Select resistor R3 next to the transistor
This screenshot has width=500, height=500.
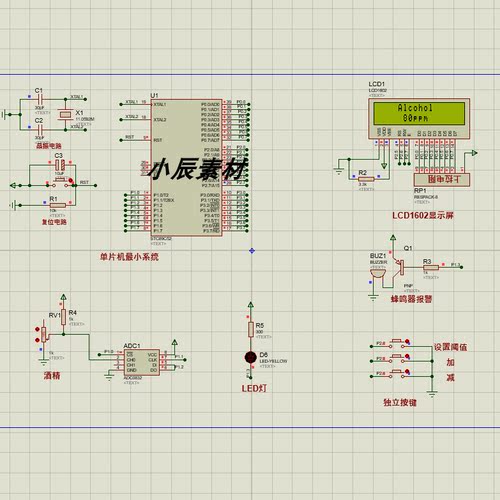431,267
